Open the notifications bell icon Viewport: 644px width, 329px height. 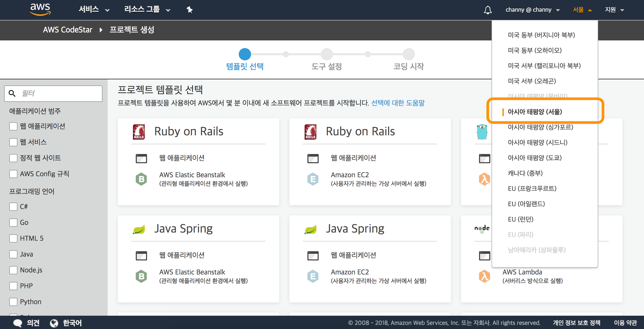487,10
